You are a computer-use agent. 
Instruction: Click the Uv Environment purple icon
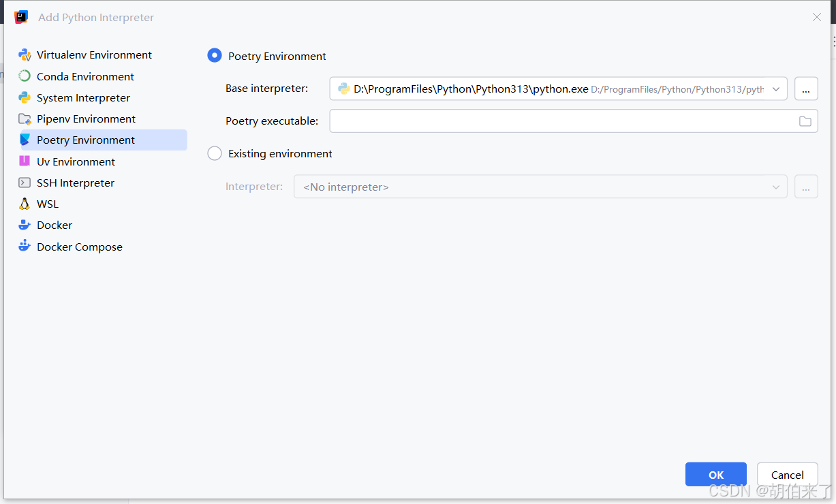[x=25, y=161]
